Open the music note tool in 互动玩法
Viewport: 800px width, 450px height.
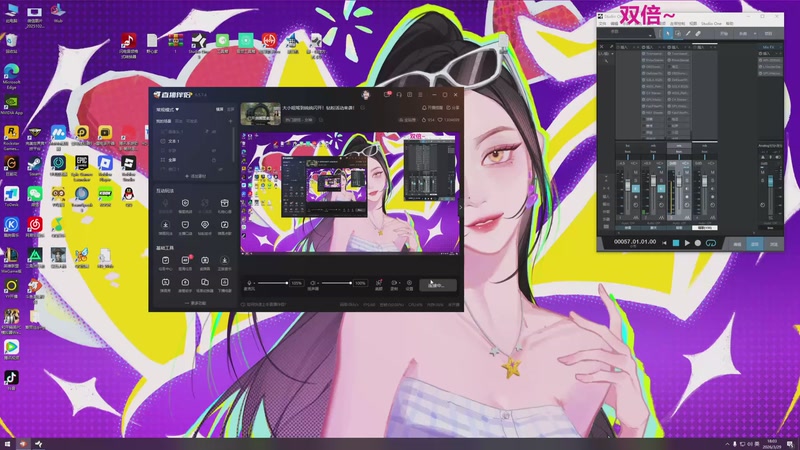point(224,226)
